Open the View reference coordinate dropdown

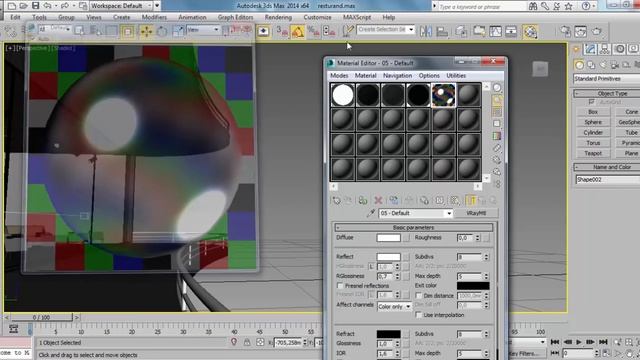(x=203, y=29)
